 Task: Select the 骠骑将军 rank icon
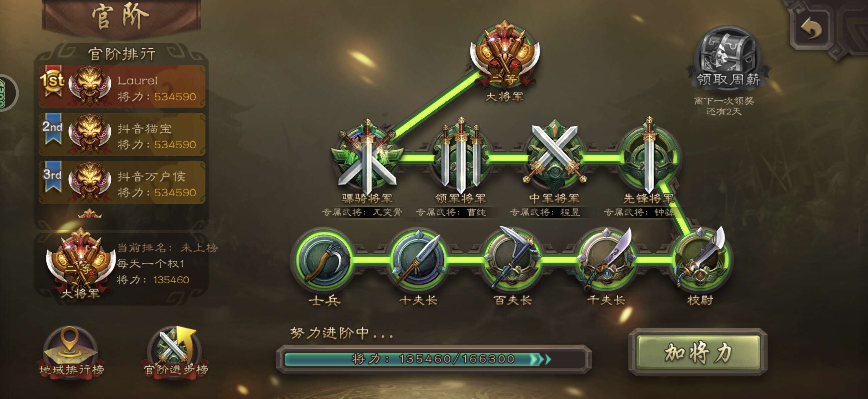point(367,157)
